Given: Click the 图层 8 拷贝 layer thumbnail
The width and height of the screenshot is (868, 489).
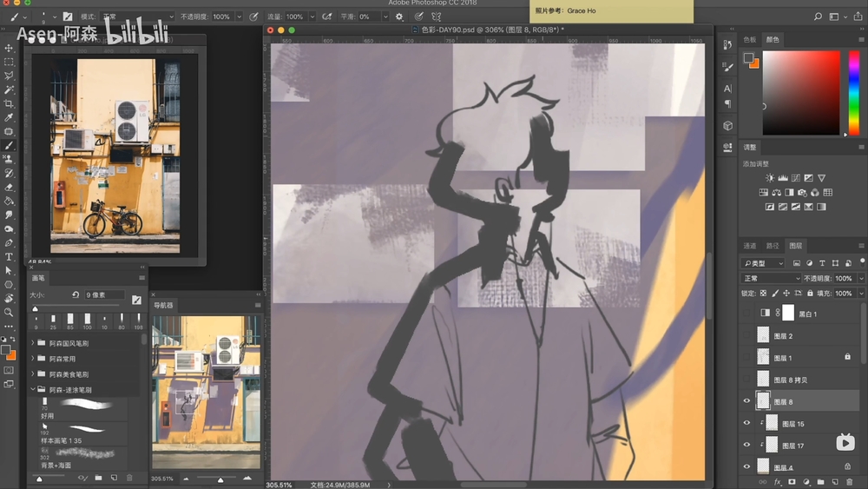Looking at the screenshot, I should (764, 380).
